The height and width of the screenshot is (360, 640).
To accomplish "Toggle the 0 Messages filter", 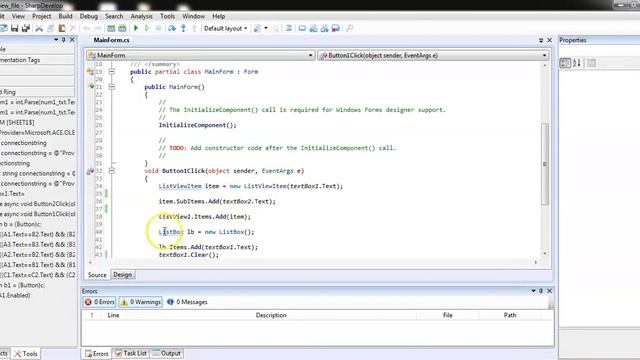I will click(x=187, y=302).
